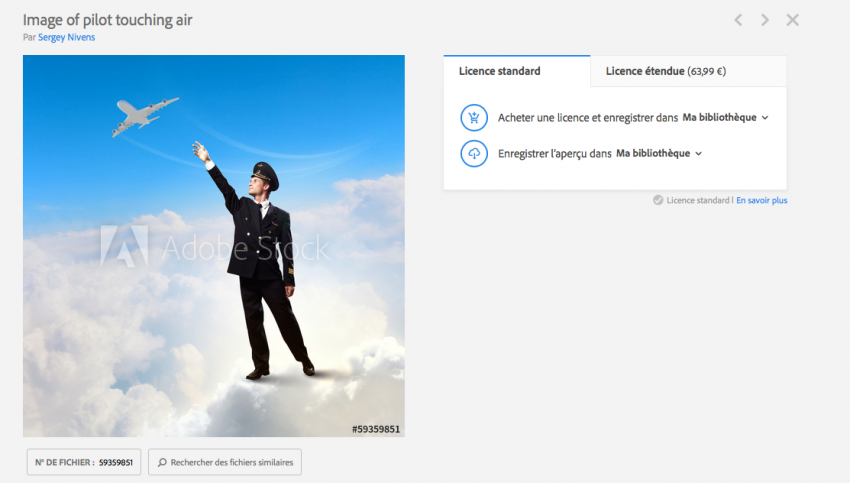This screenshot has width=850, height=483.
Task: Click N° DE FICHIER 59359851 button
Action: coord(84,462)
